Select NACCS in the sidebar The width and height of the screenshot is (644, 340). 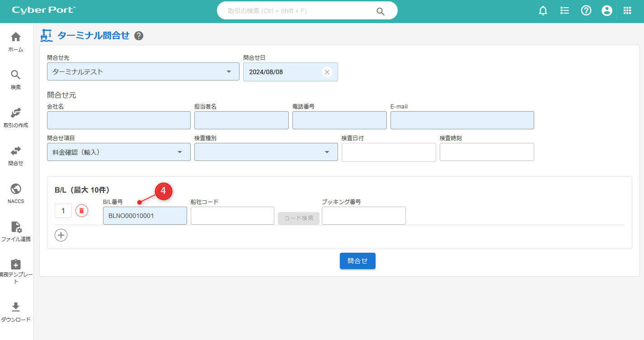[16, 193]
